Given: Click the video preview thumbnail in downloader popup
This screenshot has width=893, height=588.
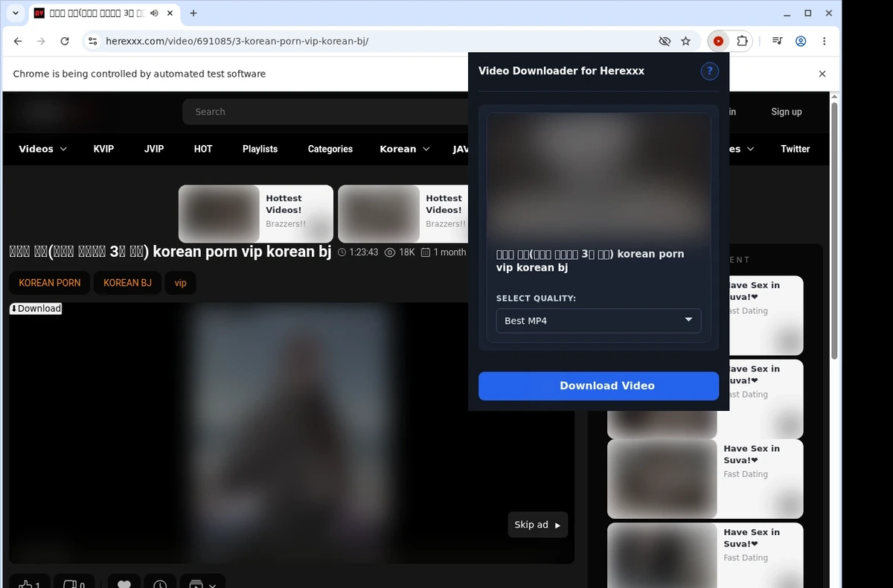Looking at the screenshot, I should 598,176.
